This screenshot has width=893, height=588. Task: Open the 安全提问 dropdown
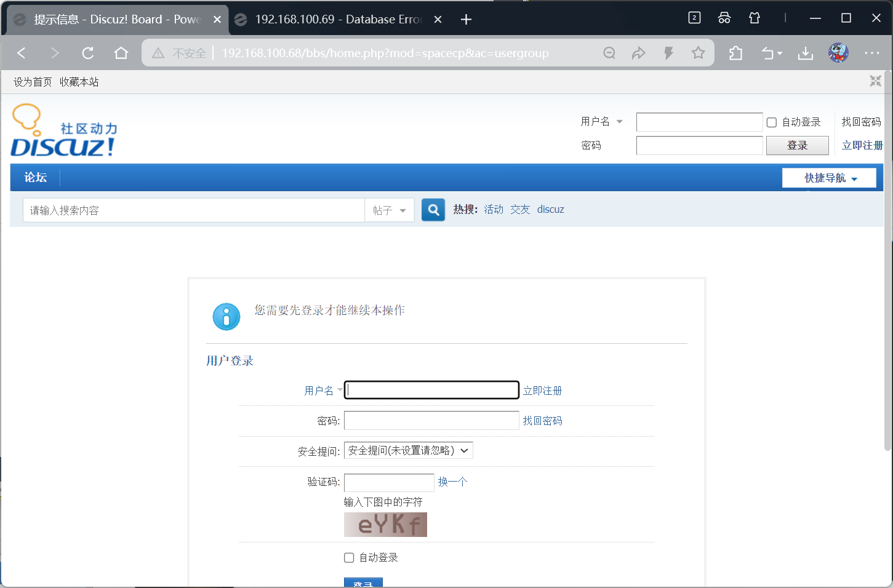pos(408,450)
